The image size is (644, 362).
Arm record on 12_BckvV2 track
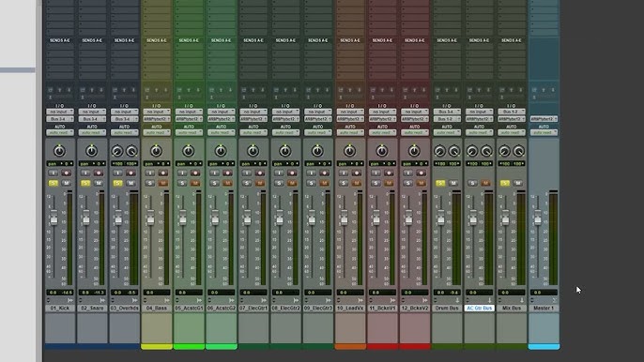421,173
